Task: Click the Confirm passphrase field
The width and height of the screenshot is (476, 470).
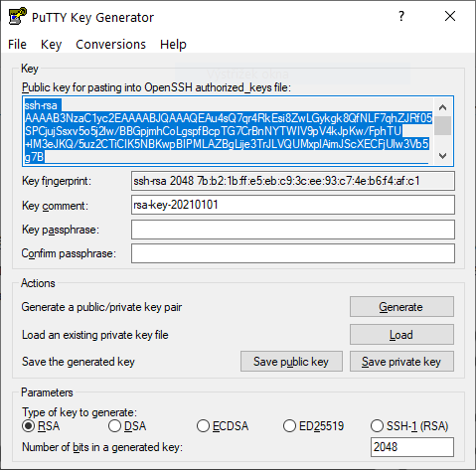Action: [293, 253]
